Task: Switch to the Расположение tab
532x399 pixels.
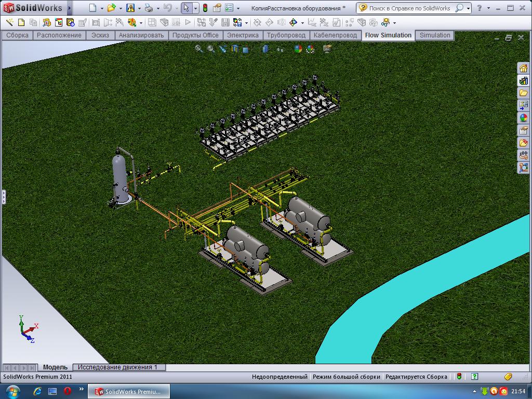Action: tap(59, 35)
